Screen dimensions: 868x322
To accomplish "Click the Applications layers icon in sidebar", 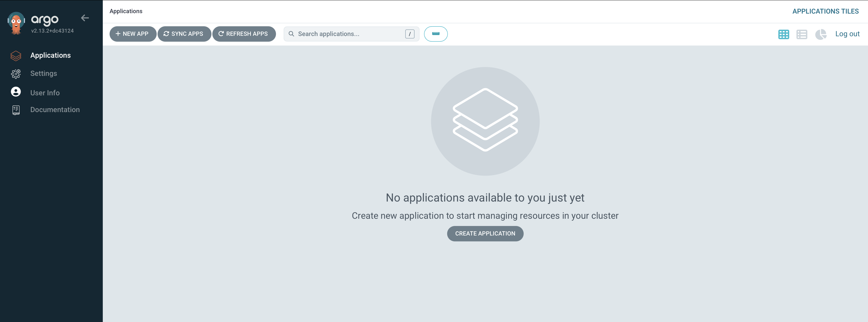I will 16,56.
